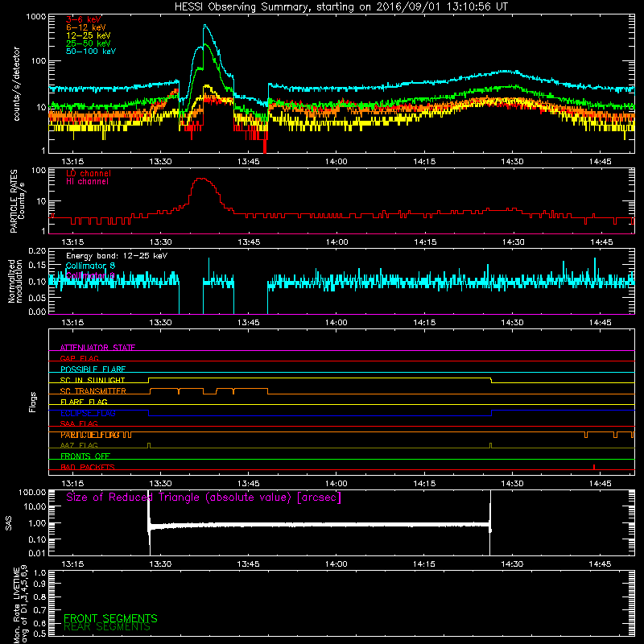Image resolution: width=644 pixels, height=644 pixels.
Task: Click the SAA FLAG label
Action: [x=79, y=423]
